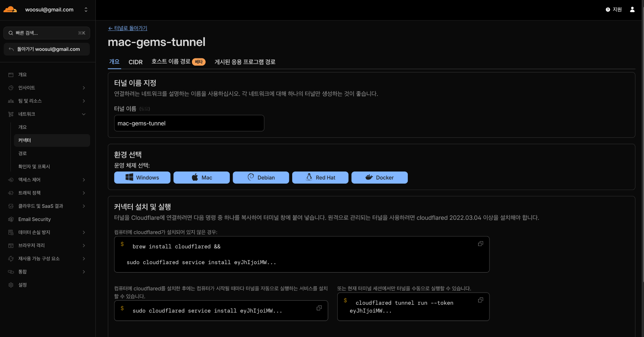Click the Email Security shield icon
This screenshot has width=644, height=337.
(x=11, y=219)
